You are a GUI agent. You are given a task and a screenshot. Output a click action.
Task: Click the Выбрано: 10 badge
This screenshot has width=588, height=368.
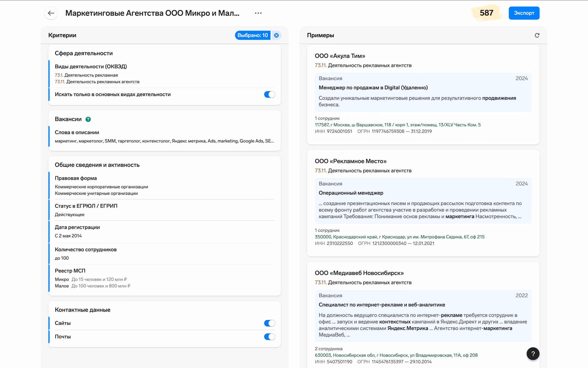pyautogui.click(x=252, y=35)
